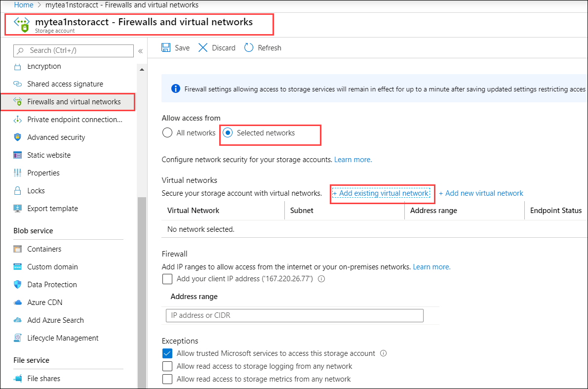Click the storage account header icon

click(22, 24)
